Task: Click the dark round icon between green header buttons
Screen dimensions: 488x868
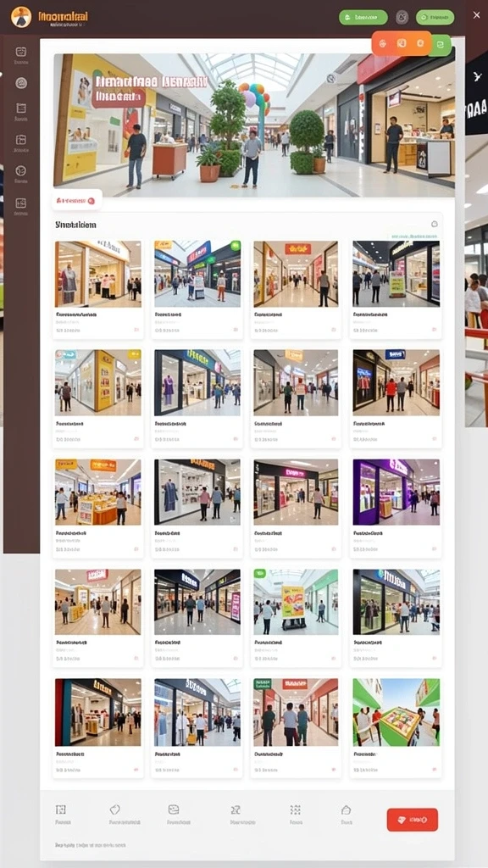Action: click(x=402, y=17)
